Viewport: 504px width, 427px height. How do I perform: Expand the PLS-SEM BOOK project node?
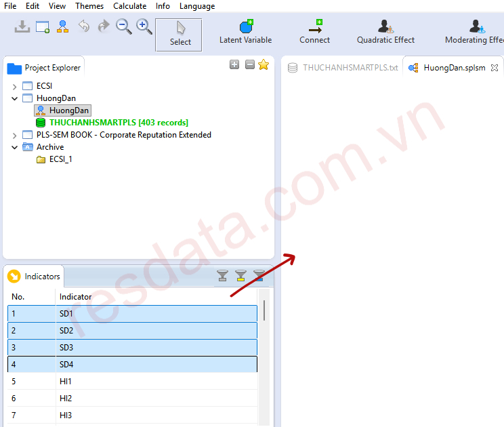15,135
